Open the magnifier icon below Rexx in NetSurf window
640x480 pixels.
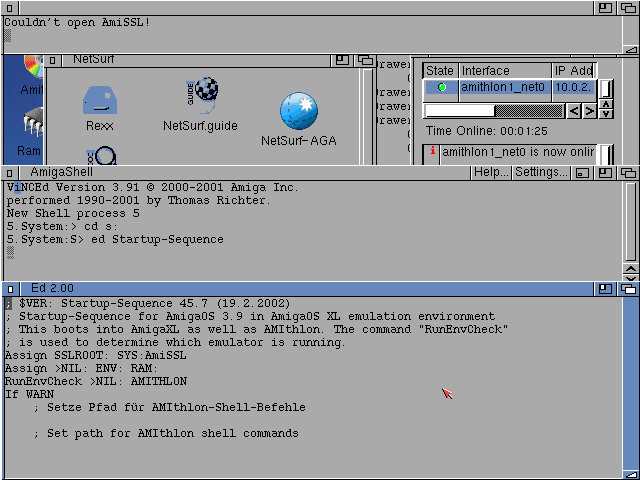pos(102,156)
